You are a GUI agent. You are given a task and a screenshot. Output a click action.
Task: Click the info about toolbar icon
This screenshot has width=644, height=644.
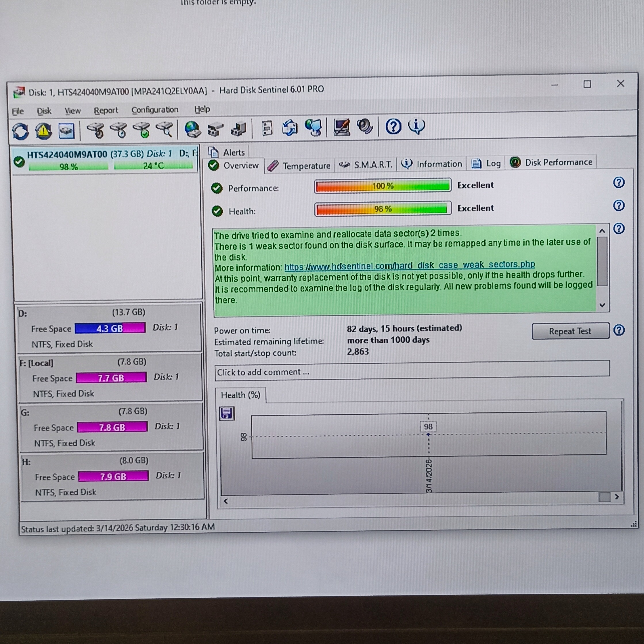pyautogui.click(x=417, y=126)
